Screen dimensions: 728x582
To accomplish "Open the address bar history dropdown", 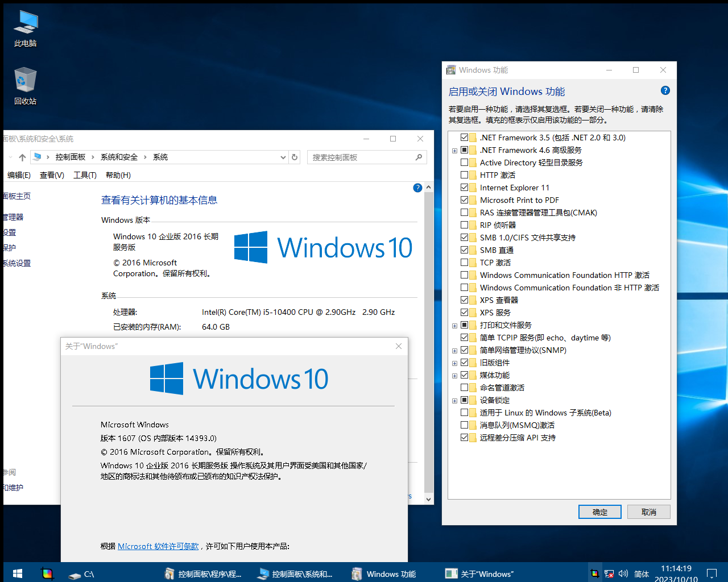I will [283, 157].
